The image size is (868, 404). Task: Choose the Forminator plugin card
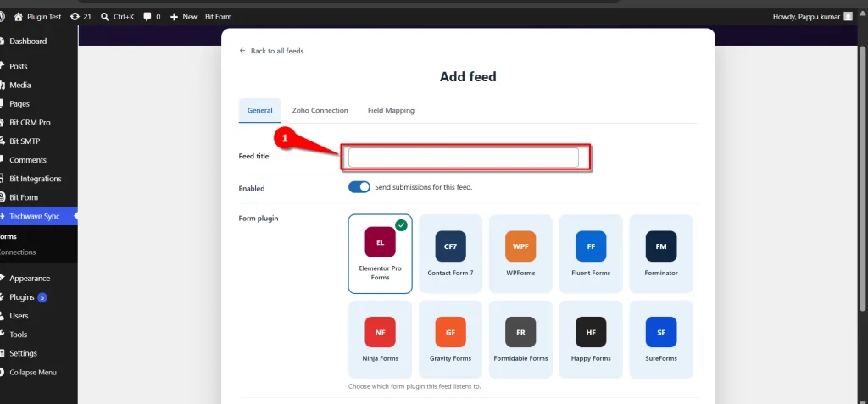(661, 253)
